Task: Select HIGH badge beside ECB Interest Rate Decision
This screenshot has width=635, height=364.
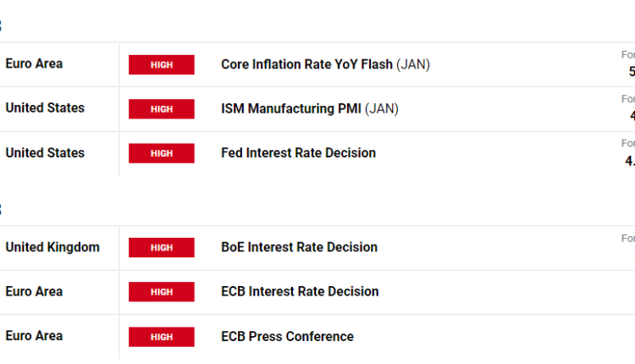Action: pyautogui.click(x=162, y=292)
